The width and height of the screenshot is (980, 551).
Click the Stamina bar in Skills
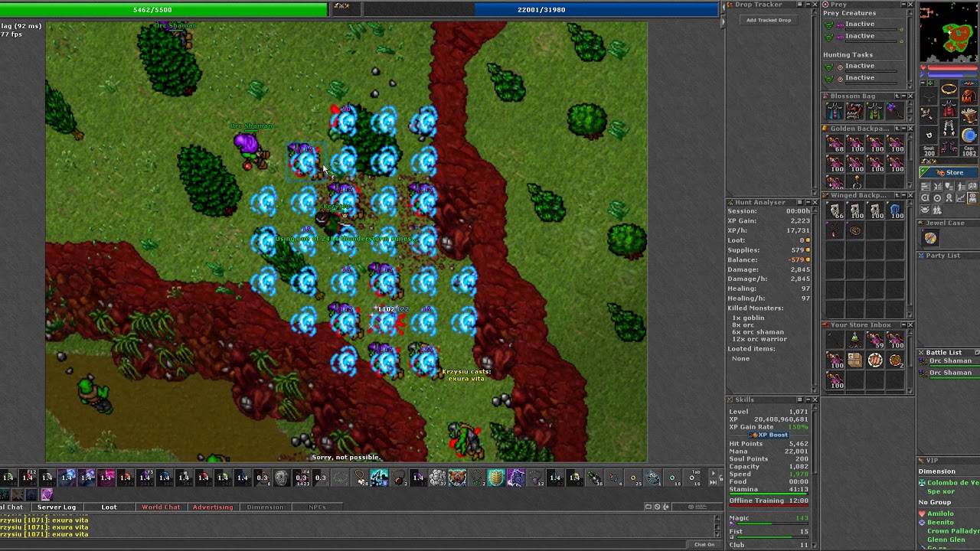769,494
